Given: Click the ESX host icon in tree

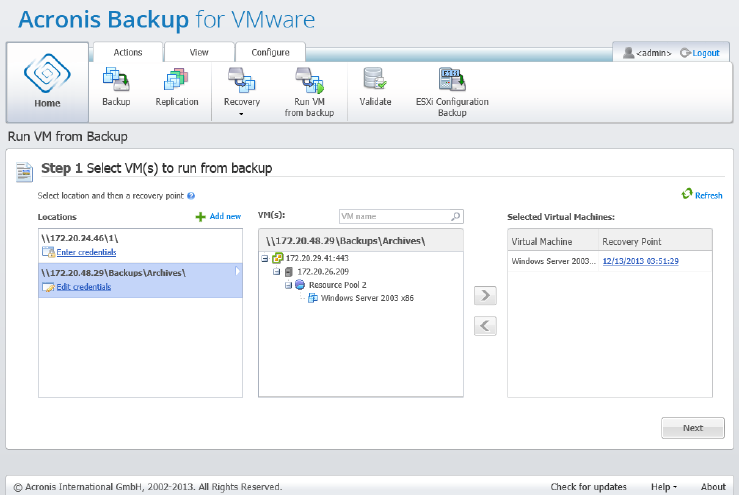Looking at the screenshot, I should coord(289,272).
